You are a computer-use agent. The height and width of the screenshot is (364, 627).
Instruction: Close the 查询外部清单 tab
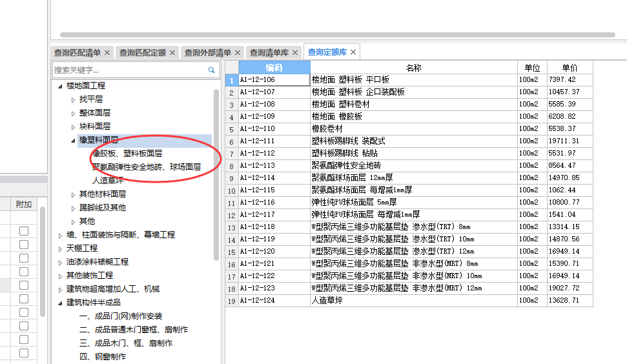[x=238, y=53]
